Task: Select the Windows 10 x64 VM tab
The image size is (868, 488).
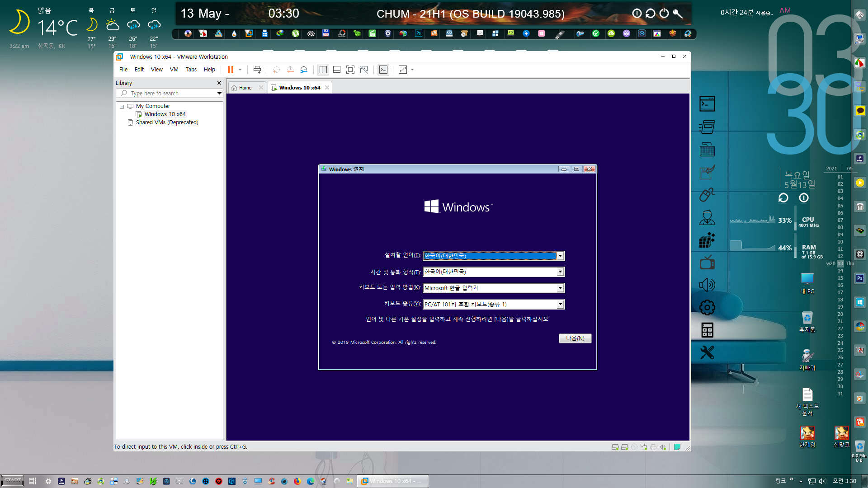Action: [x=299, y=88]
